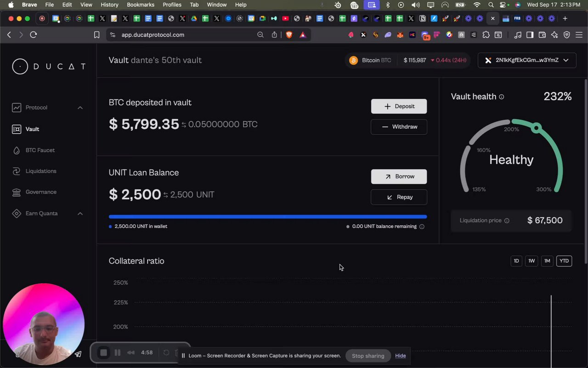Click the 232% vault health value
This screenshot has width=588, height=368.
click(558, 96)
